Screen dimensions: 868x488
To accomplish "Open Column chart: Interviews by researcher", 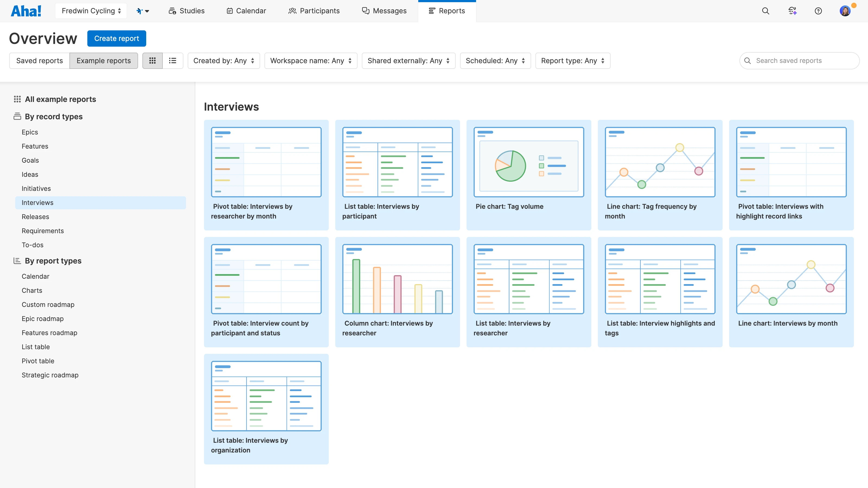I will 397,292.
